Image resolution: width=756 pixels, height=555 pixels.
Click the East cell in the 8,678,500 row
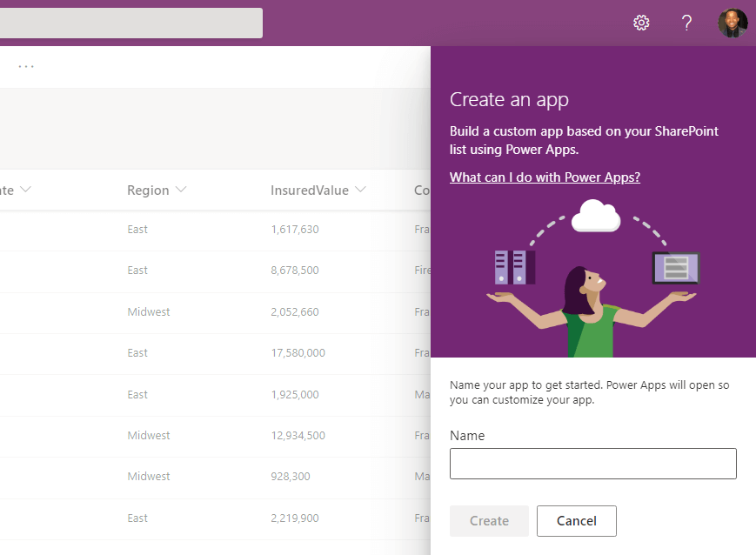click(137, 271)
